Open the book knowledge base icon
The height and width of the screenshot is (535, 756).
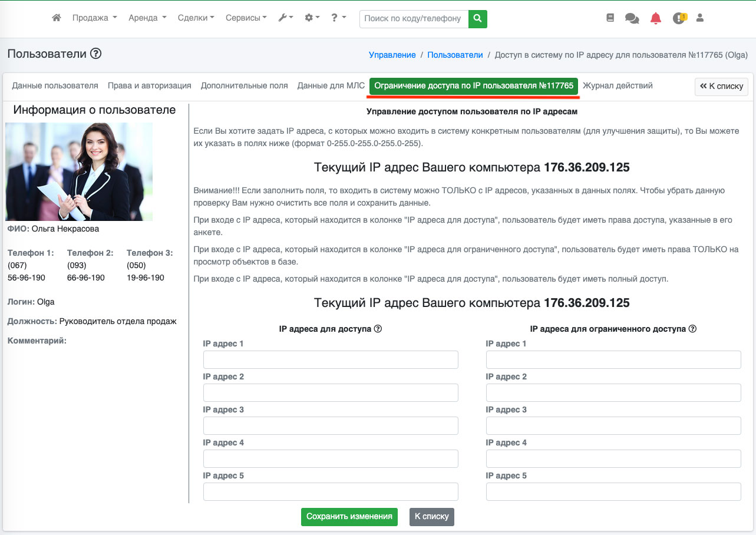tap(610, 18)
